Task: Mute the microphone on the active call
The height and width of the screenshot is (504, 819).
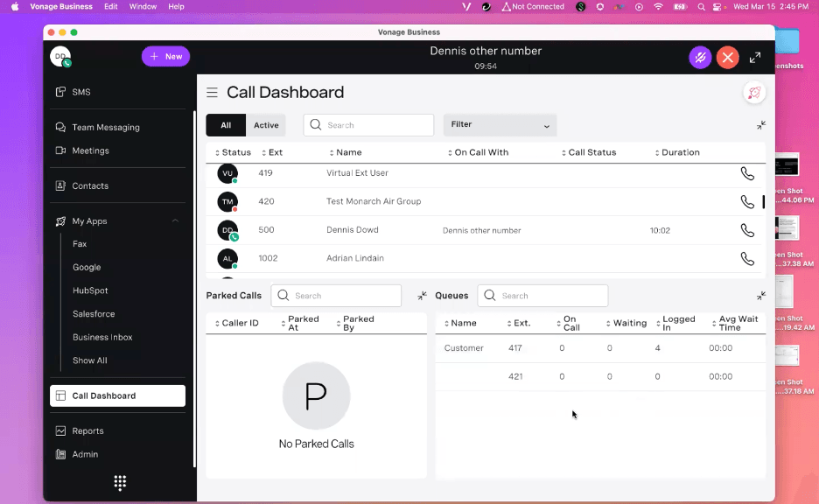Action: click(x=700, y=57)
